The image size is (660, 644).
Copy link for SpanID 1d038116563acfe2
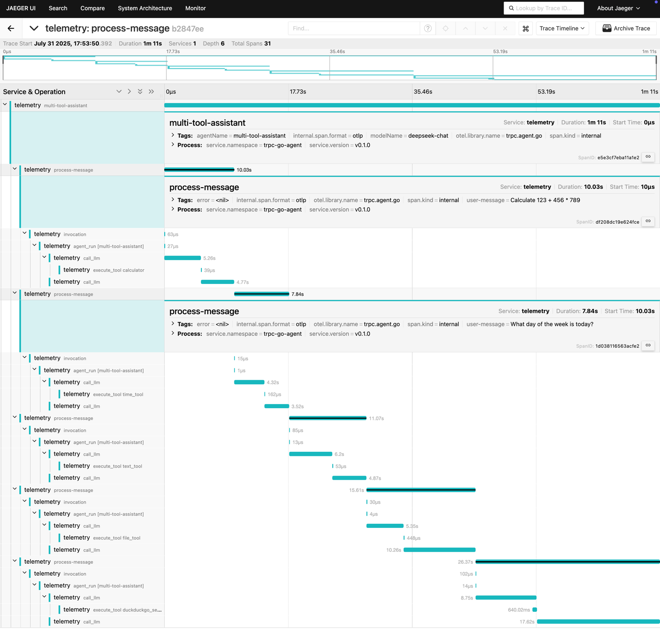(x=648, y=345)
